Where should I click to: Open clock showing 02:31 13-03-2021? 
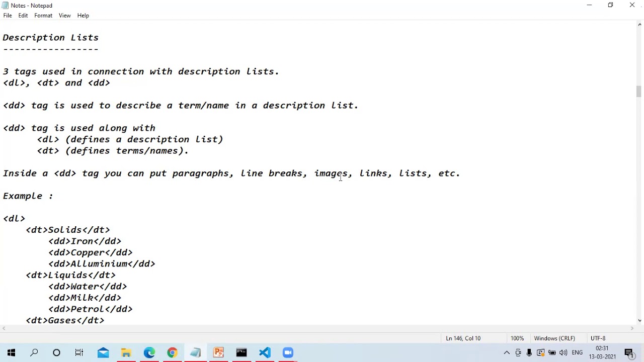[602, 352]
